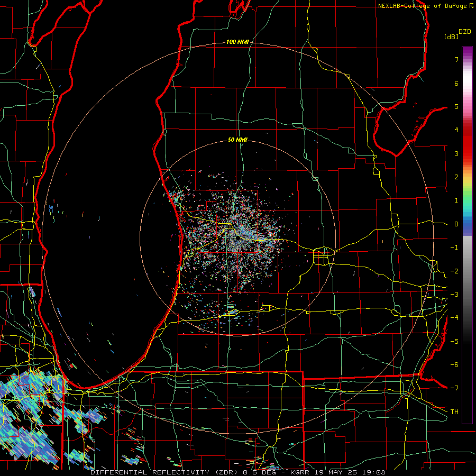Click the -3 value on color scale

coord(454,295)
